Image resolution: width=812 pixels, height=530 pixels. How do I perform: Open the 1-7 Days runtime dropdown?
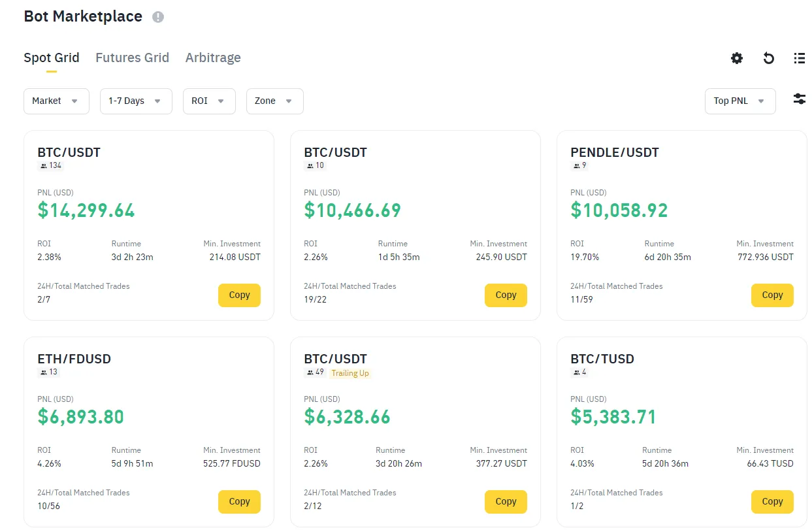[x=136, y=101]
